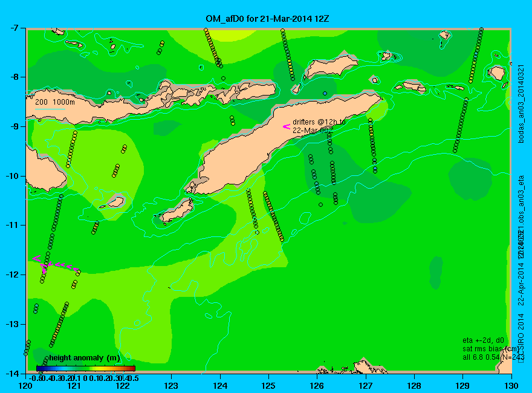The height and width of the screenshot is (393, 532).
Task: Click the lone blue observation circle north of Timor
Action: (325, 93)
